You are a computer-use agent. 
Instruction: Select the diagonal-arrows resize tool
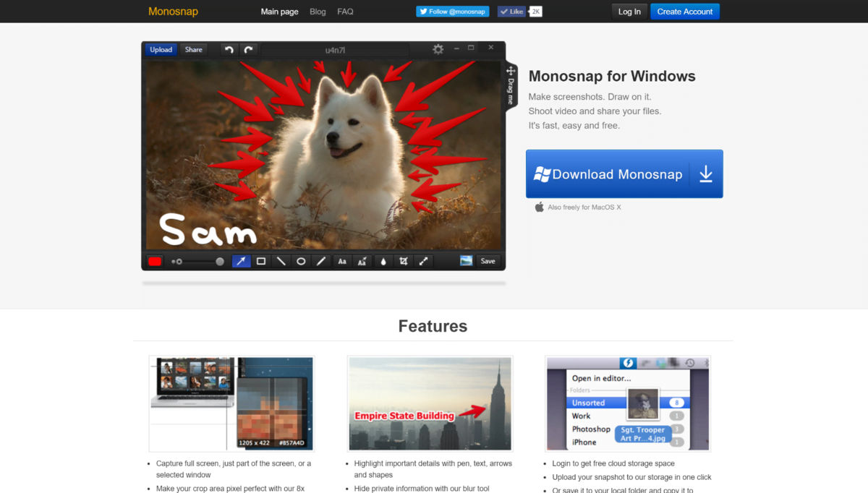(x=424, y=261)
